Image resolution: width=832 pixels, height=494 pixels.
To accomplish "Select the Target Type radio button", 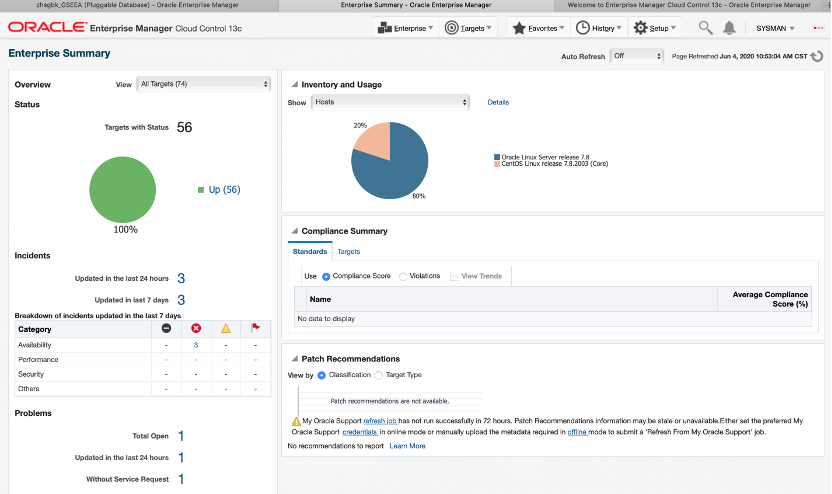I will 378,375.
